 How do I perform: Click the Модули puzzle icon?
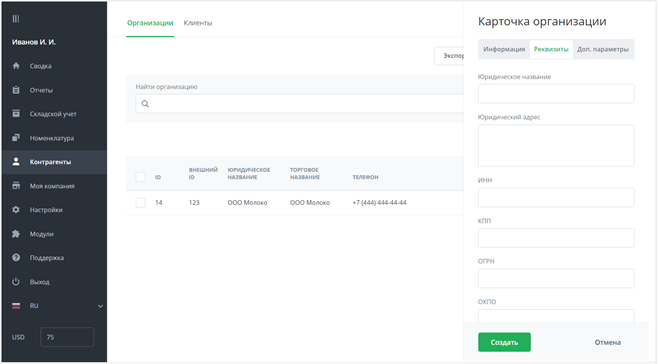coord(16,234)
